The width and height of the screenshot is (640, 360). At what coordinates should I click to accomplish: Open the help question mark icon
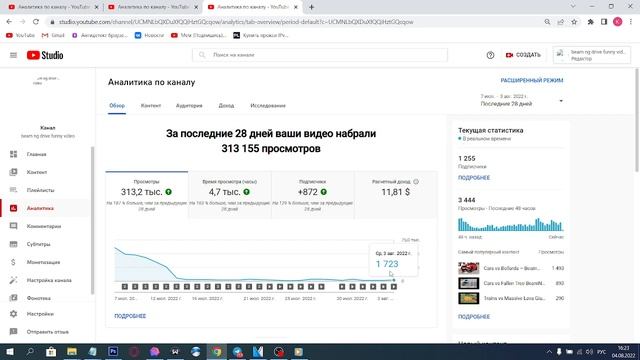[490, 55]
